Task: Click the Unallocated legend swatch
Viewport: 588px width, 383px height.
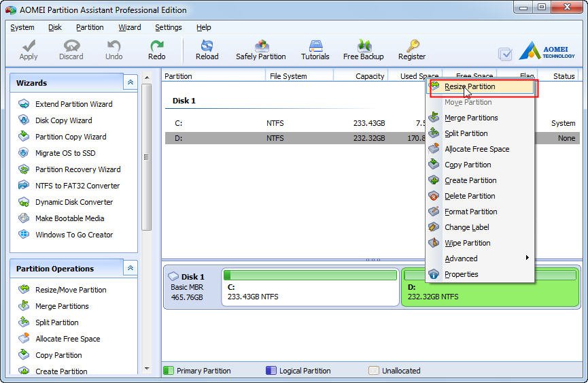Action: click(373, 371)
